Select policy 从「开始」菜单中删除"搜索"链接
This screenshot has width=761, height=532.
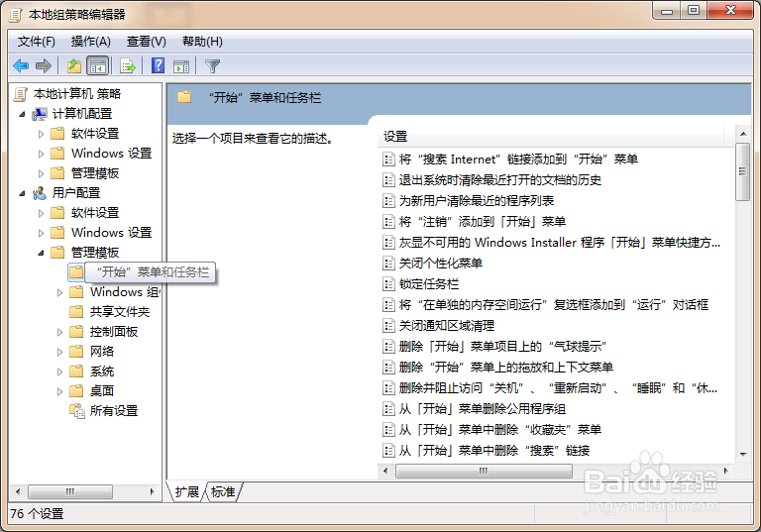tap(494, 451)
